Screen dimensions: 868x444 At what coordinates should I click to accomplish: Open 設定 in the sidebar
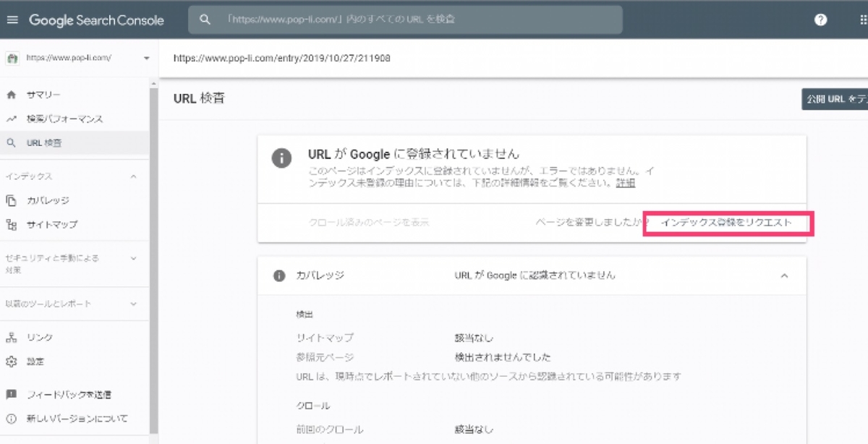pos(35,361)
